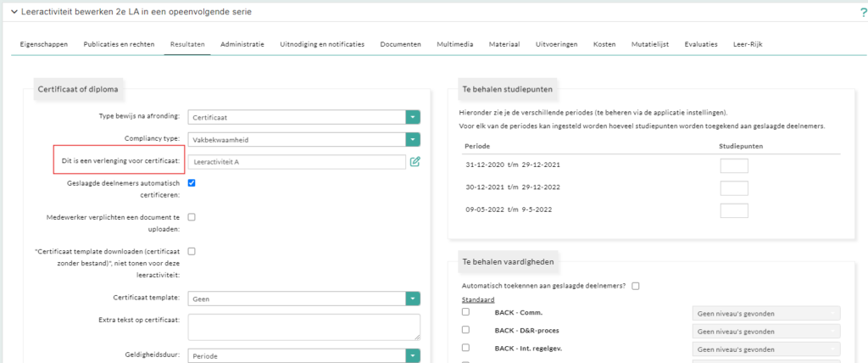Open the Geldigheidsduur dropdown
Viewport: 868px width, 363px height.
point(413,356)
